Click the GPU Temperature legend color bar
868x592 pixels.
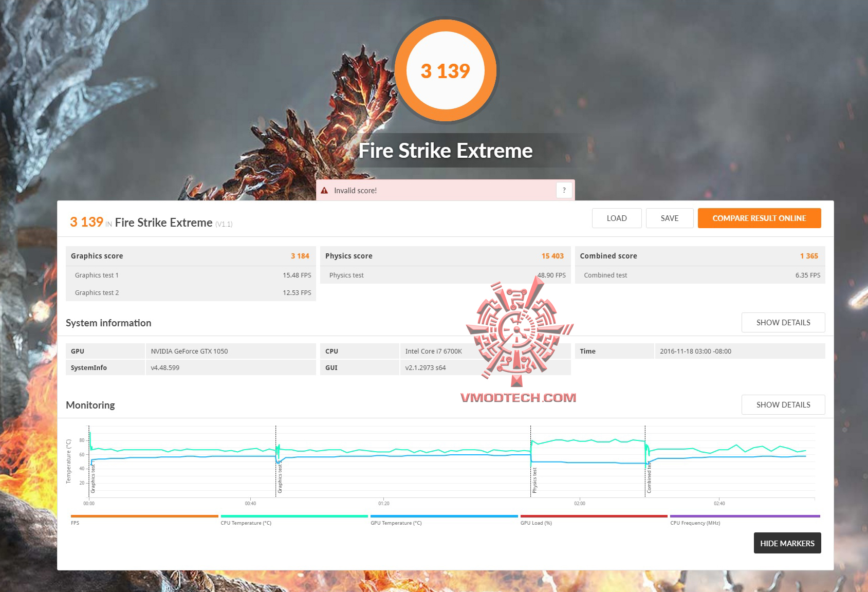coord(443,516)
